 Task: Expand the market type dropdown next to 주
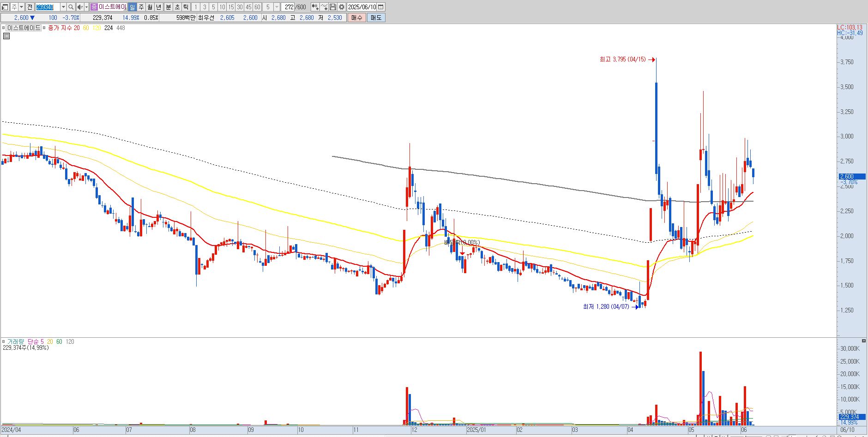click(x=21, y=7)
